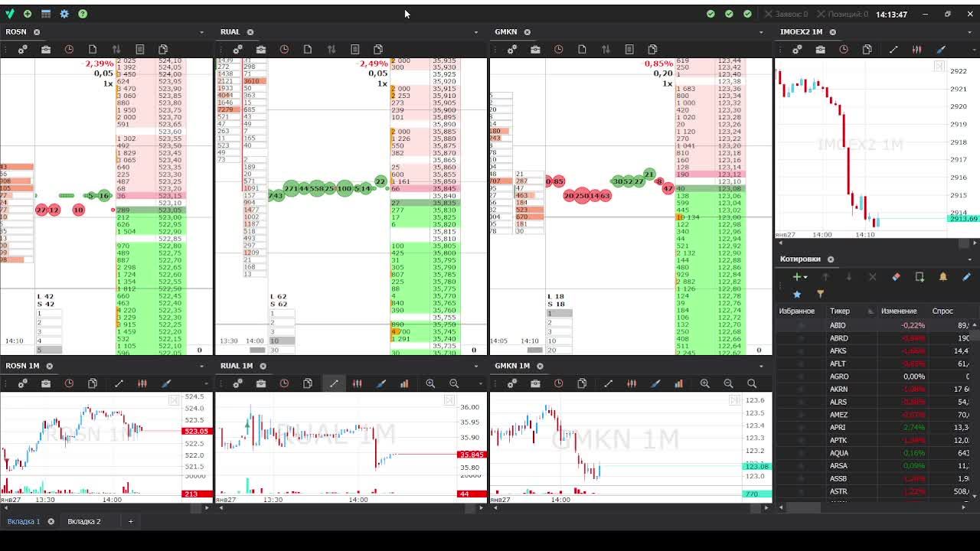Close the IMOEX2 1M panel tab
Screen dimensions: 980x551
833,32
